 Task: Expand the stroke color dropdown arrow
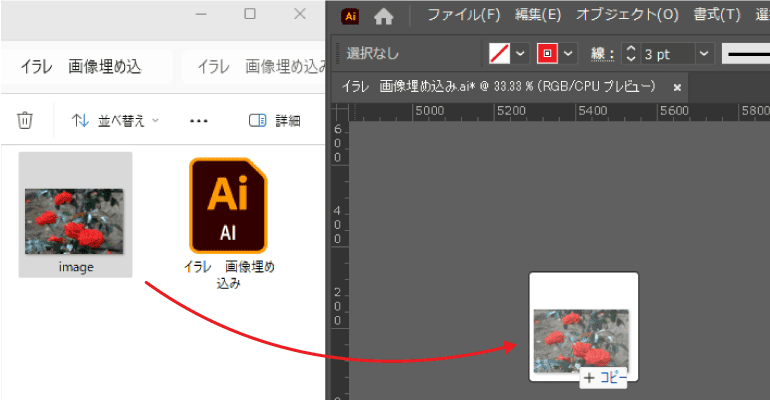tap(568, 53)
